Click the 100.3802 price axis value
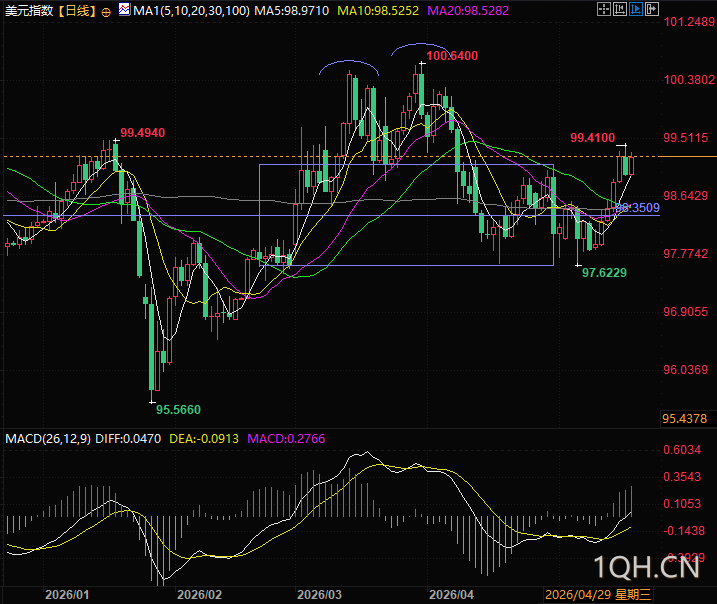This screenshot has height=604, width=717. [689, 80]
